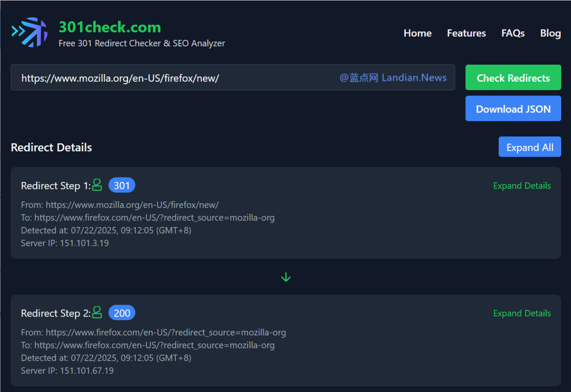The width and height of the screenshot is (571, 392).
Task: Click Server IP 151.101.67.19
Action: click(67, 371)
